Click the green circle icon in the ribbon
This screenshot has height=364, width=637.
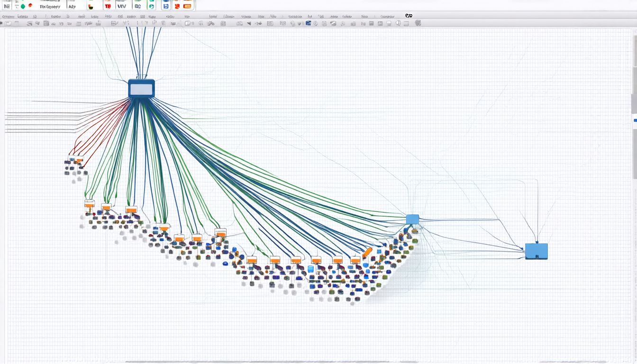[x=23, y=6]
